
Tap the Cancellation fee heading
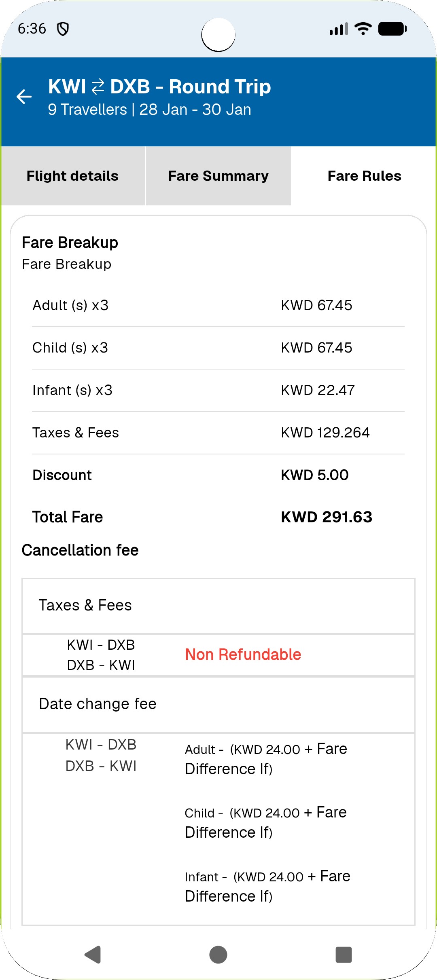click(x=80, y=550)
